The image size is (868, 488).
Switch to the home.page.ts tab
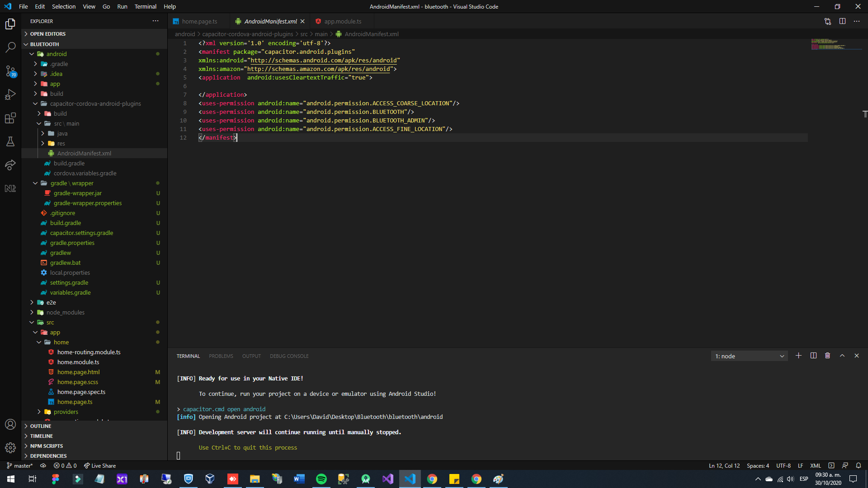pyautogui.click(x=199, y=21)
